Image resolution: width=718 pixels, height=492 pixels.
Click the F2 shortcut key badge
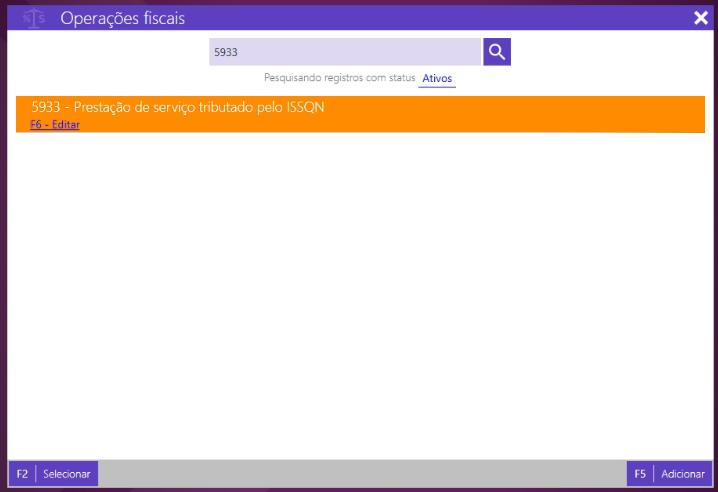tap(22, 473)
